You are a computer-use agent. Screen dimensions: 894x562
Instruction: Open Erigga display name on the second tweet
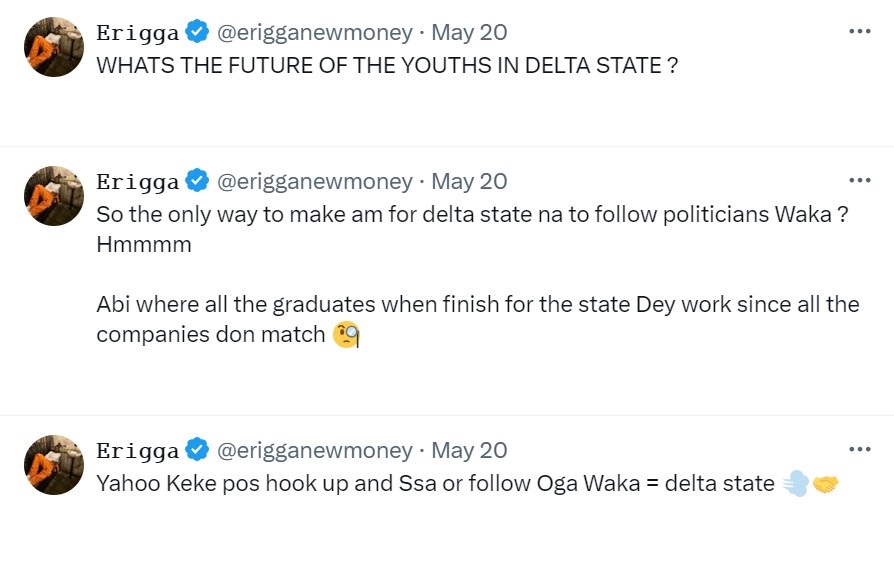coord(137,182)
